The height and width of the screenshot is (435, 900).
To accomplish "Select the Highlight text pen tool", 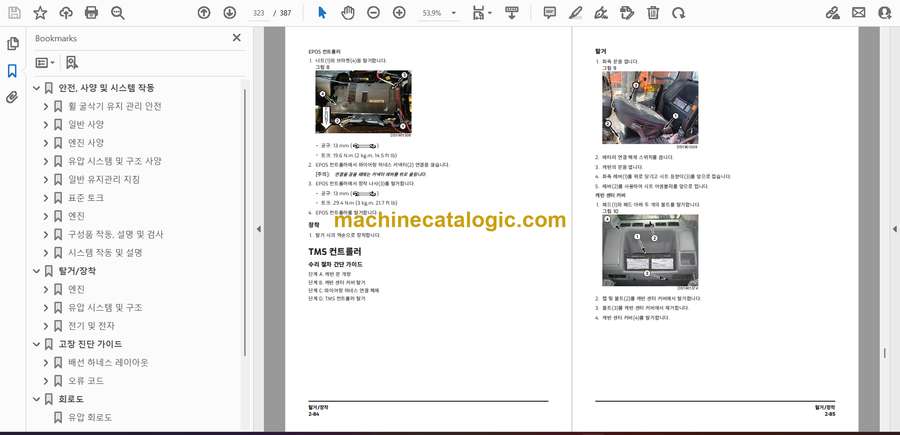I will pos(575,13).
